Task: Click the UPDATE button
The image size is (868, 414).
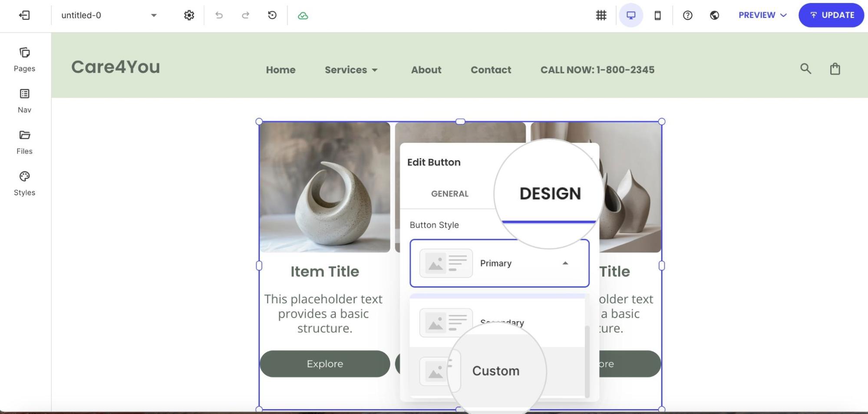Action: [831, 15]
